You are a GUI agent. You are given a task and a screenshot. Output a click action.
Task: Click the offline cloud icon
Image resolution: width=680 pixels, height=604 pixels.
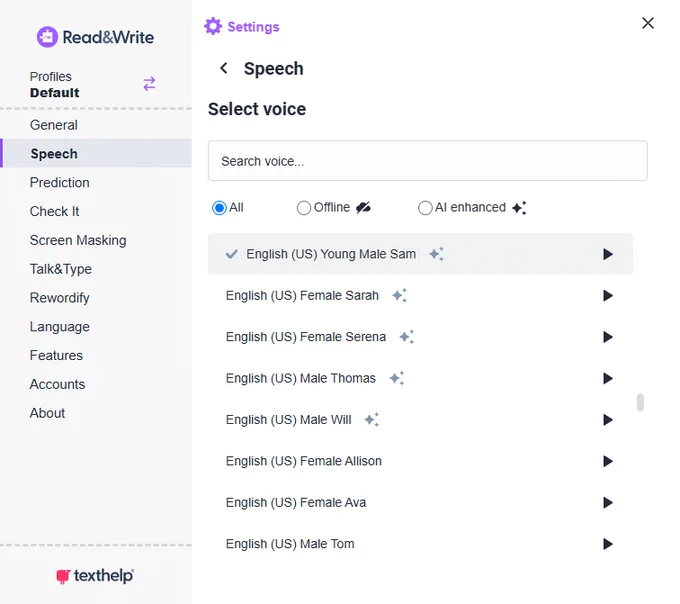click(363, 208)
